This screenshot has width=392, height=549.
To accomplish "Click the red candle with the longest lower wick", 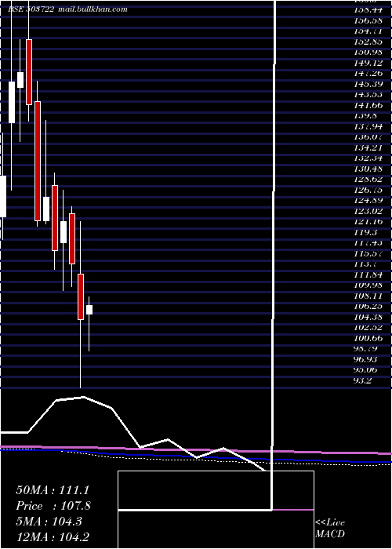I will coord(81,296).
